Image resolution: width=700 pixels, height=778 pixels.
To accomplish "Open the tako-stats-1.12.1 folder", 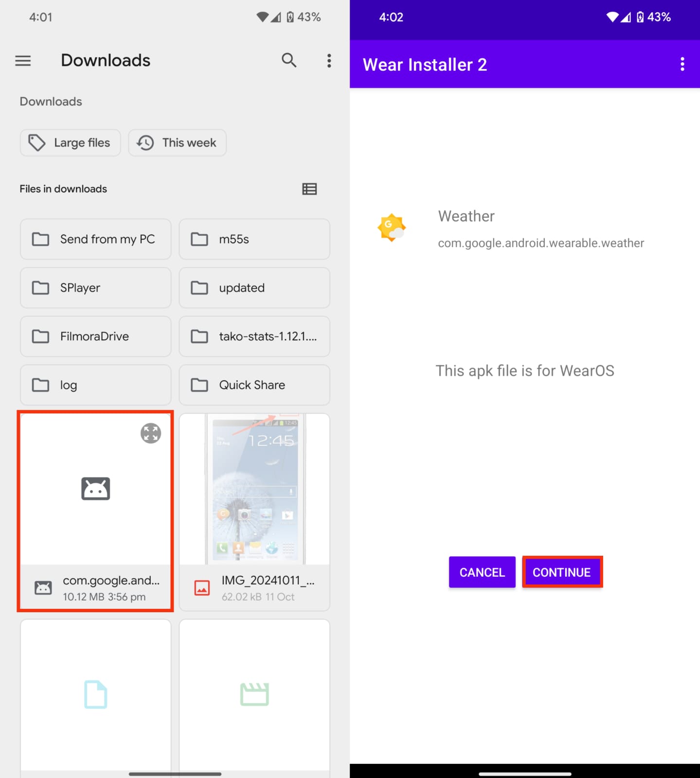I will tap(254, 336).
